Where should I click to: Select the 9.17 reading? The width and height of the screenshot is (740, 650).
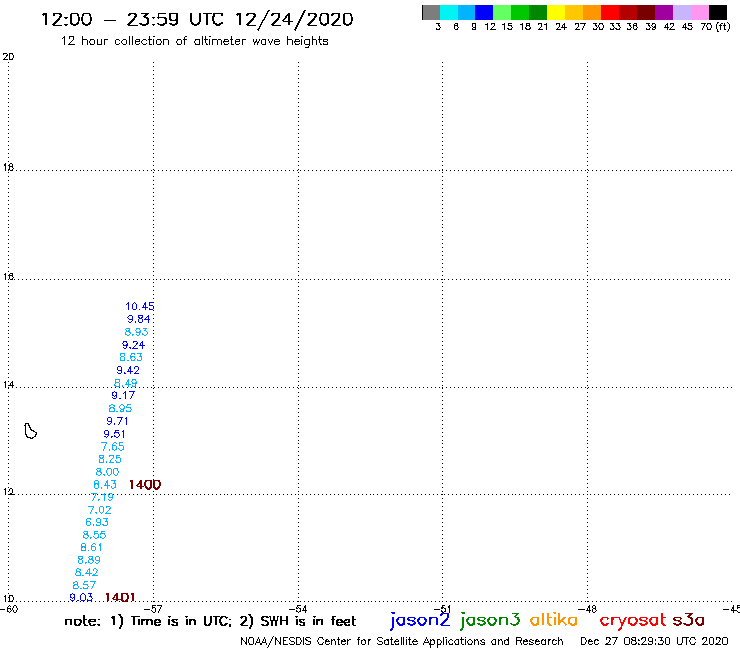pyautogui.click(x=123, y=395)
